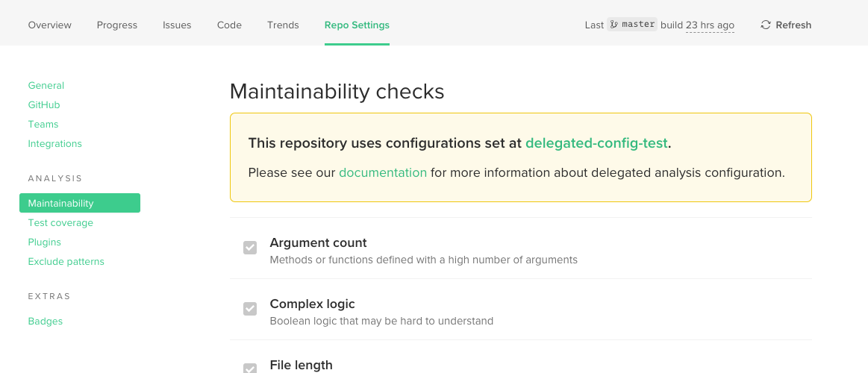
Task: Click the 'File length' title text
Action: click(301, 366)
